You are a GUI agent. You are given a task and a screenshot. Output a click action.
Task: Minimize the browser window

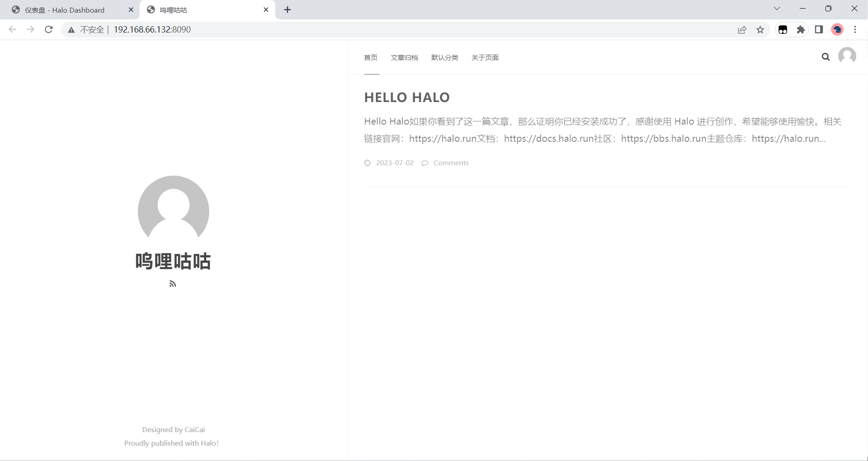[x=802, y=9]
